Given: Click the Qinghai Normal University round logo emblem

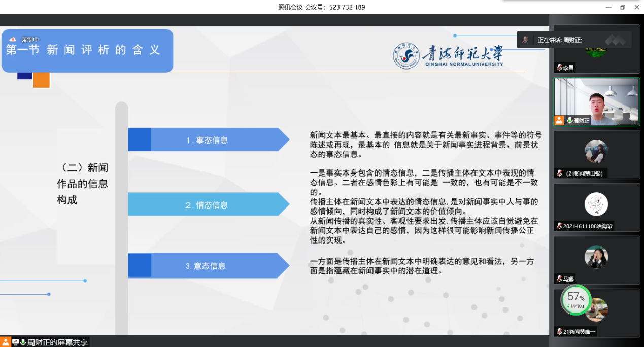Looking at the screenshot, I should click(406, 56).
